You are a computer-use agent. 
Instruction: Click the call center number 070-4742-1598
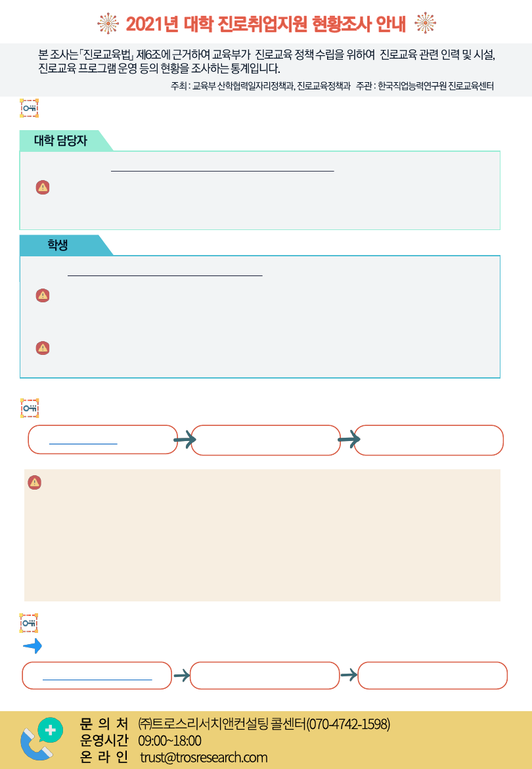point(348,724)
